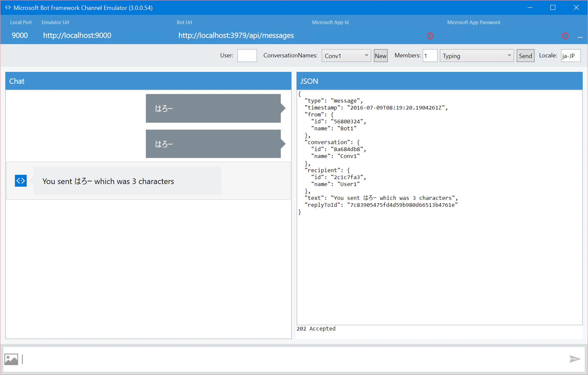588x375 pixels.
Task: Click the emulator title bar icon
Action: [x=8, y=7]
